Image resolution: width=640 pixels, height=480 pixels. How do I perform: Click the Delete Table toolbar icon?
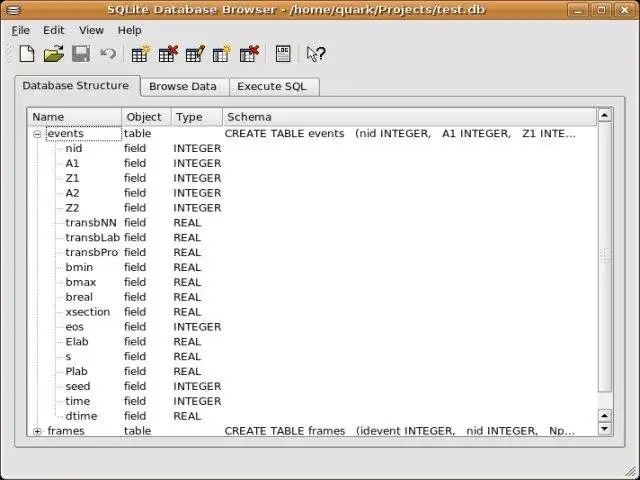pyautogui.click(x=168, y=54)
